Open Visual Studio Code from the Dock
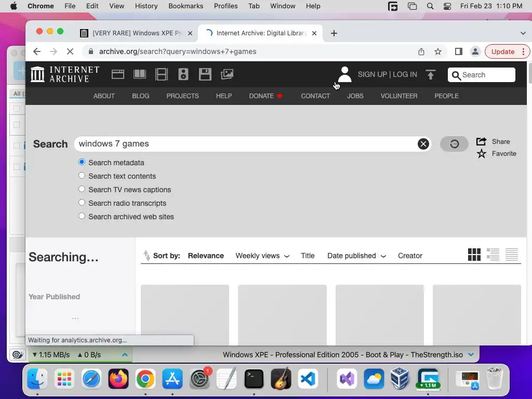532x399 pixels. 308,379
